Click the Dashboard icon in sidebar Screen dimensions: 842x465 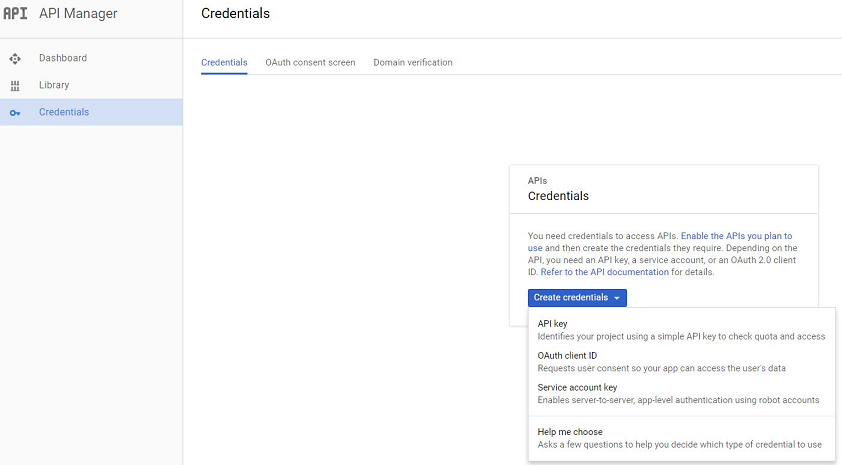(x=15, y=59)
